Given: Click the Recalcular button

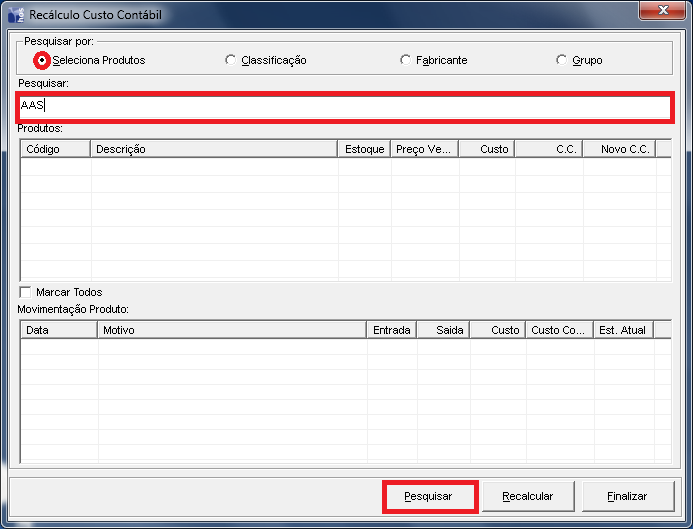Looking at the screenshot, I should pyautogui.click(x=527, y=496).
